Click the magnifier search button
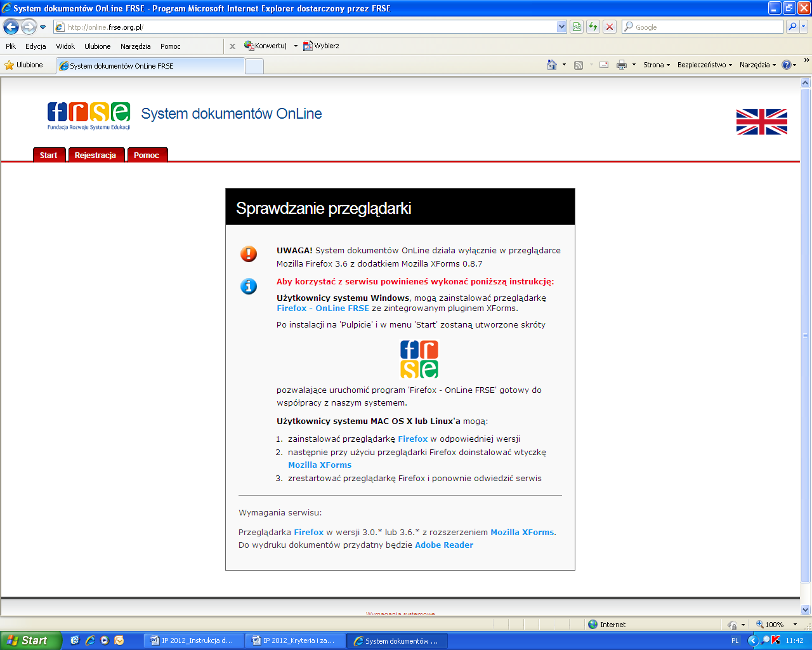 [792, 27]
